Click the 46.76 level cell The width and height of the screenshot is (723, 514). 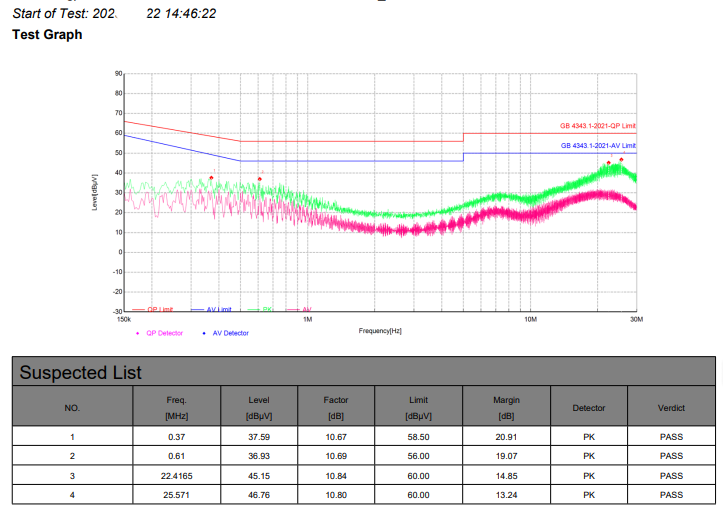pos(259,494)
